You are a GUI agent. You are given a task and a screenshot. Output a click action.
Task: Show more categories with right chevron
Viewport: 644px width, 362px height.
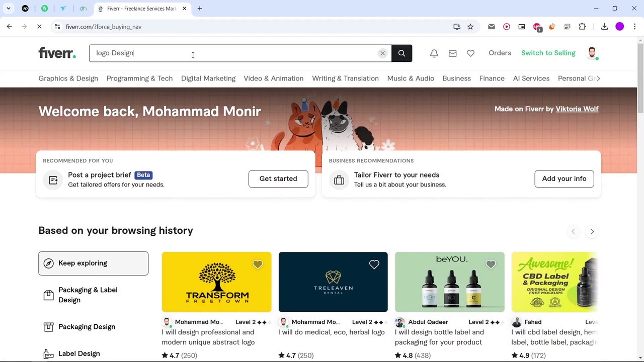pos(598,78)
